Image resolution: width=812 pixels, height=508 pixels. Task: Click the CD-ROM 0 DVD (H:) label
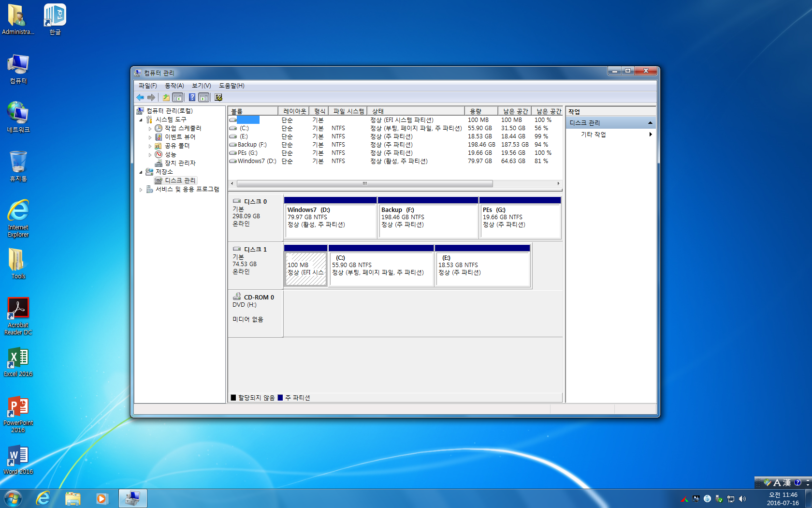(256, 314)
